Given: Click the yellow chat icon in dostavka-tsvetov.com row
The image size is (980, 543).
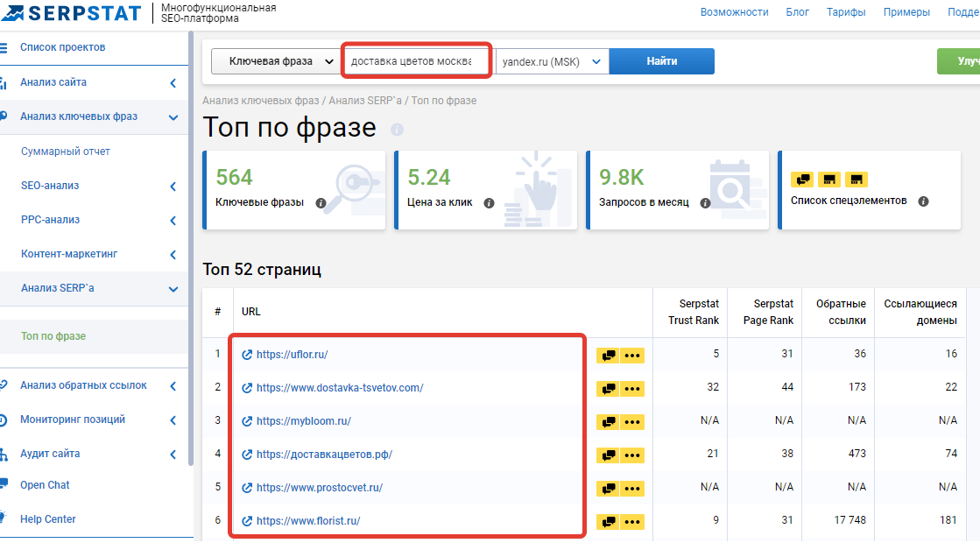Looking at the screenshot, I should coord(608,389).
